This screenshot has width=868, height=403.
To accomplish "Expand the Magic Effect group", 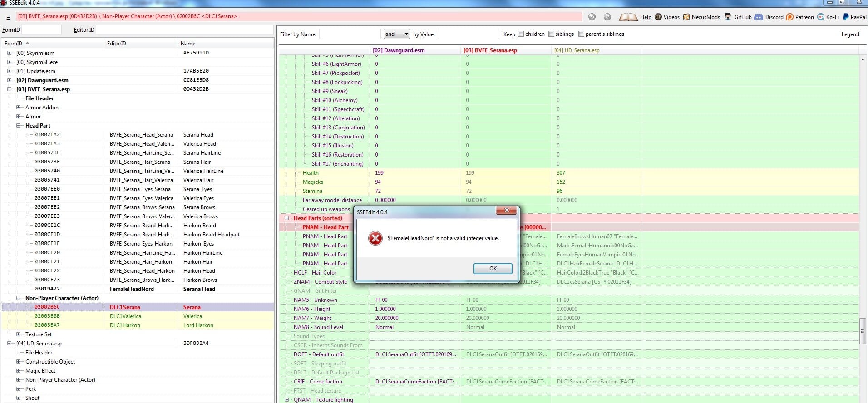I will pyautogui.click(x=19, y=371).
